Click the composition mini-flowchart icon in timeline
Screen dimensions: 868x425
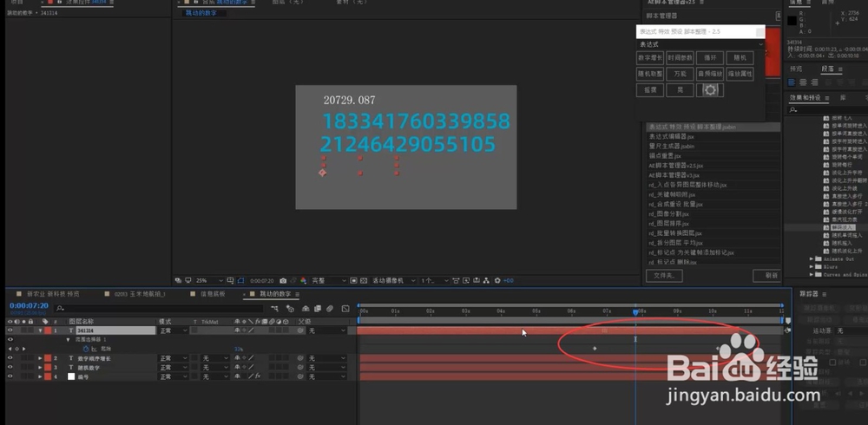274,309
